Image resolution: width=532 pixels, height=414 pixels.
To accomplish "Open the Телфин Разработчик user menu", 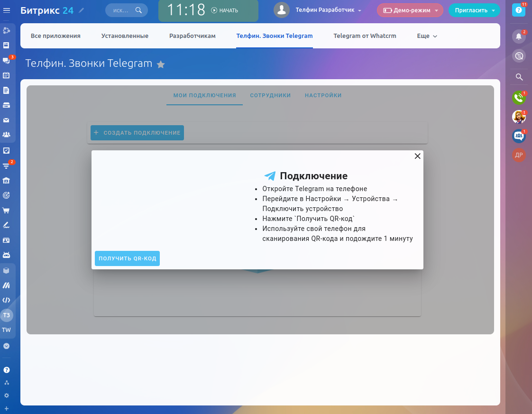I will 328,10.
